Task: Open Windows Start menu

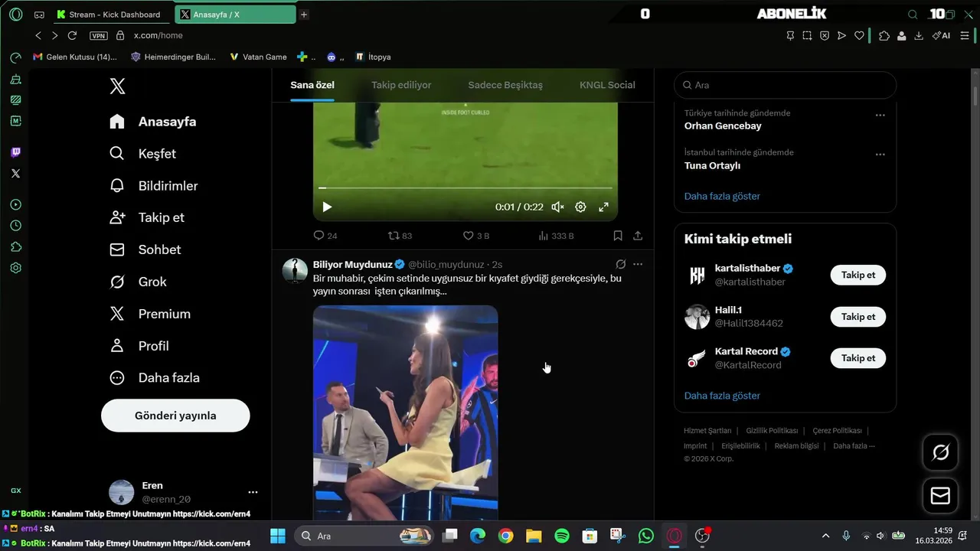Action: click(x=277, y=536)
